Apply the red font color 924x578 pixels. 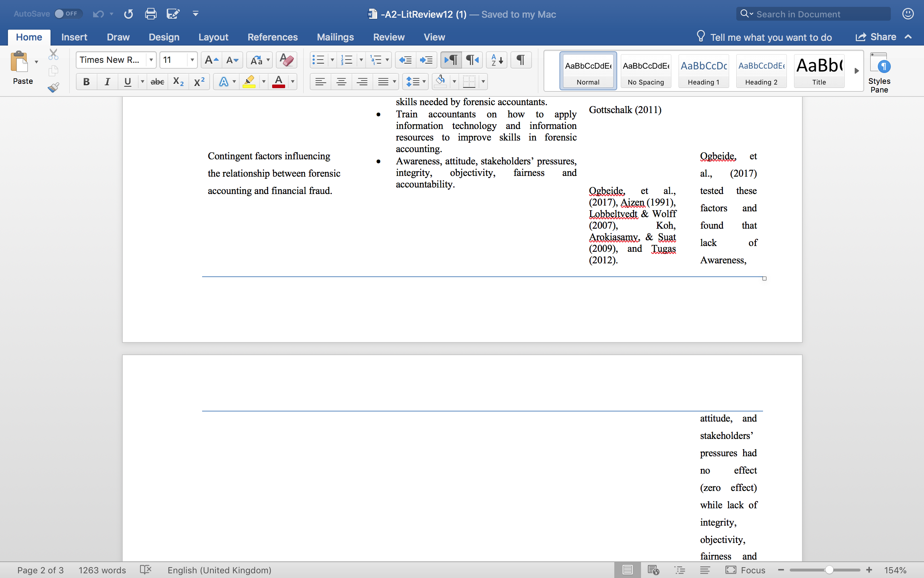pyautogui.click(x=279, y=81)
